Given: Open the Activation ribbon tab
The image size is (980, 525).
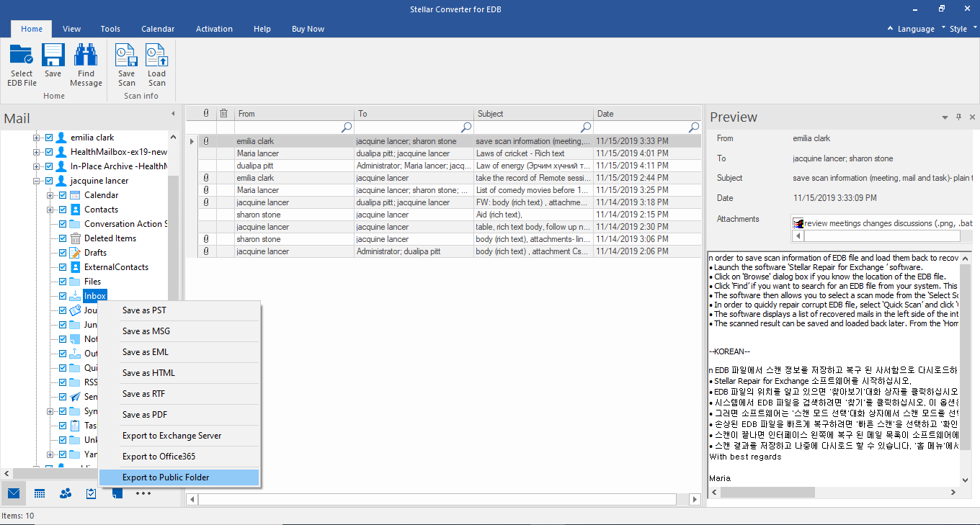Looking at the screenshot, I should [214, 29].
